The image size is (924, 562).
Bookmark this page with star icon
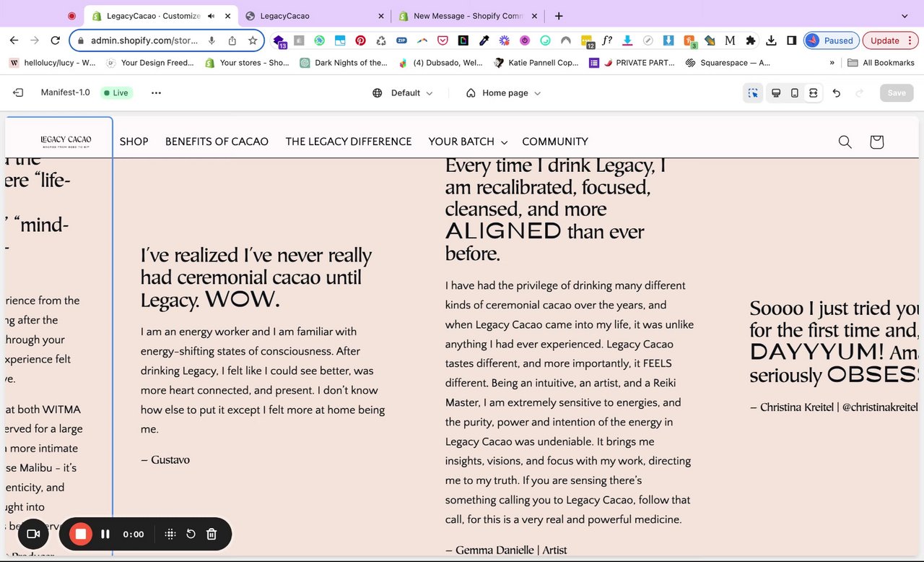point(253,40)
